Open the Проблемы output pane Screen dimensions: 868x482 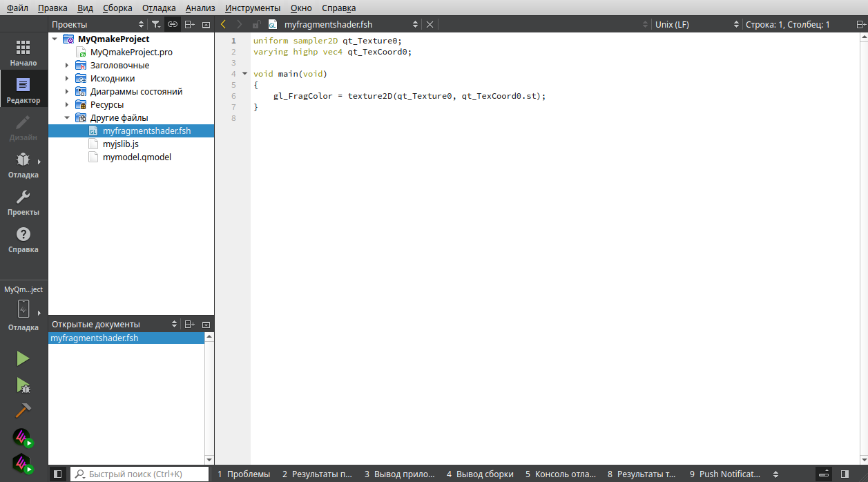click(244, 474)
